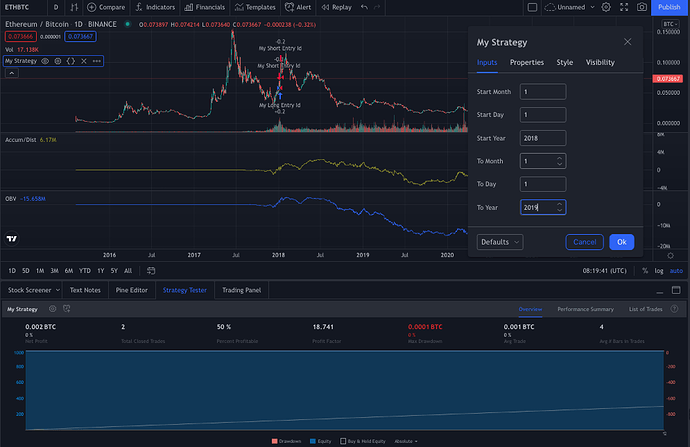Remove My Strategy from chart legend
This screenshot has width=690, height=447.
[84, 61]
